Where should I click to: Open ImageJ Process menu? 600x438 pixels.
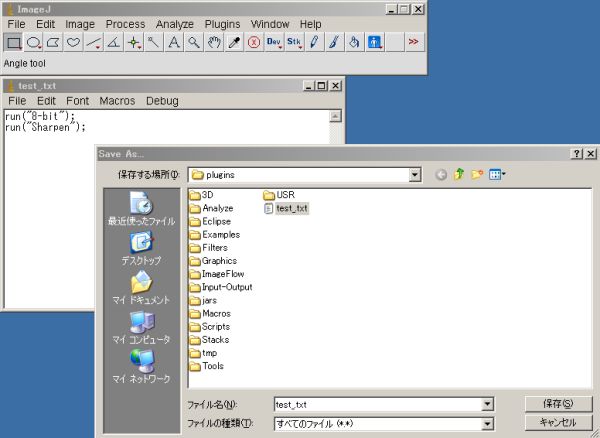click(125, 24)
